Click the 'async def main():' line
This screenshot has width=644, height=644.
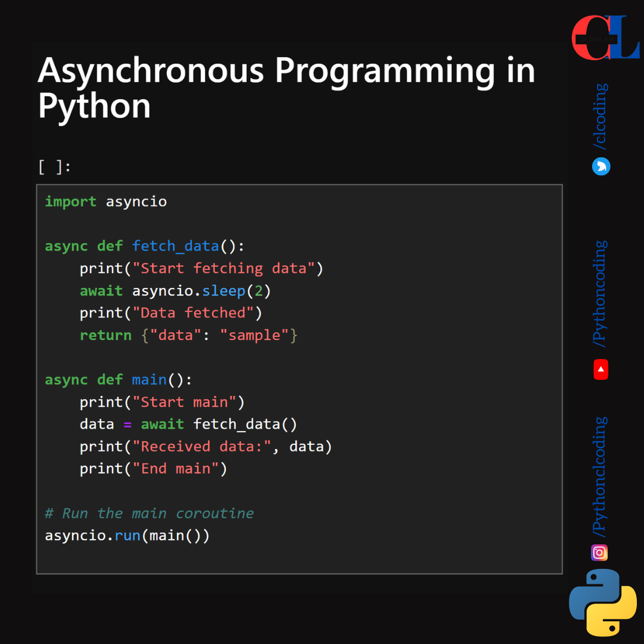click(x=118, y=380)
